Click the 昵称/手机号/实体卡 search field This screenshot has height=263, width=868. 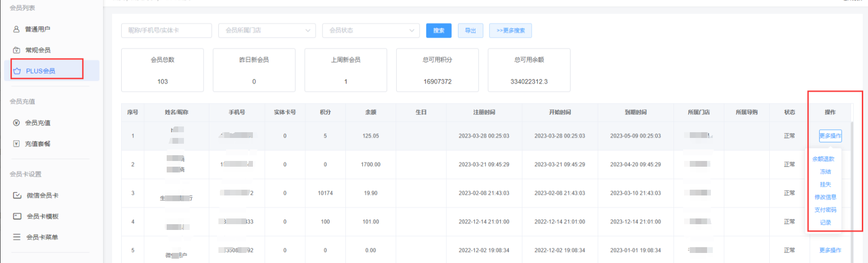click(166, 31)
